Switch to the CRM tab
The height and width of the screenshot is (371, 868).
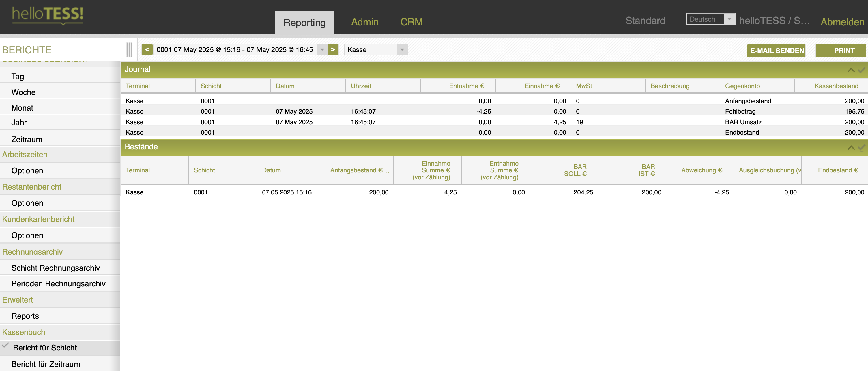point(411,22)
